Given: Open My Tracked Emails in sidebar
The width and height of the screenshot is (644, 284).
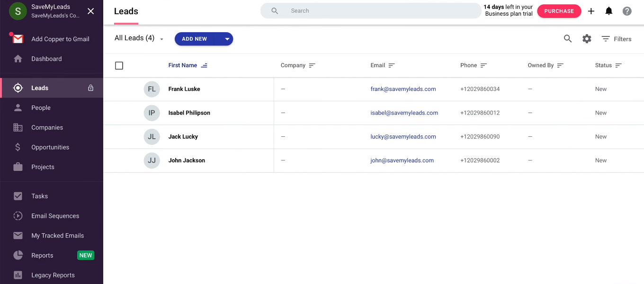Looking at the screenshot, I should tap(52, 235).
